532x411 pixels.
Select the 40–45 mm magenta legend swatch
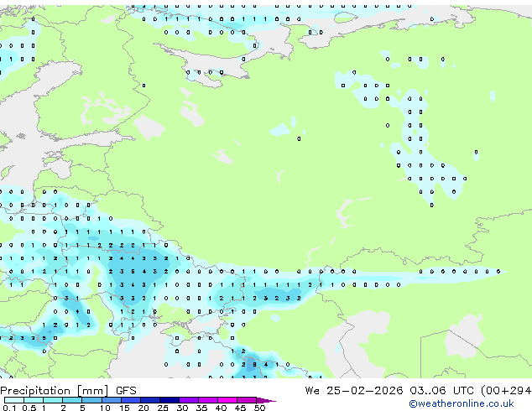[x=227, y=400]
